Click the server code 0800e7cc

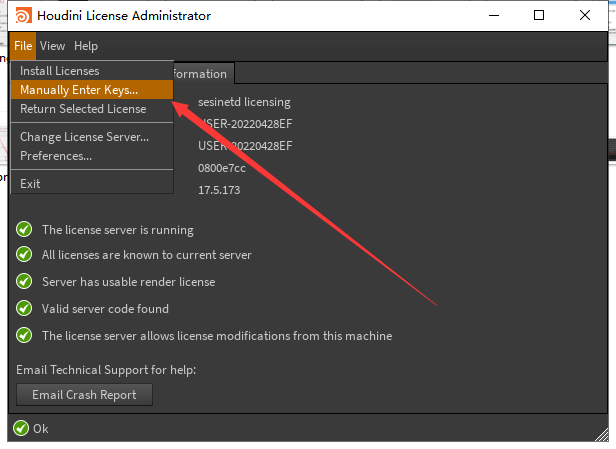(x=222, y=168)
